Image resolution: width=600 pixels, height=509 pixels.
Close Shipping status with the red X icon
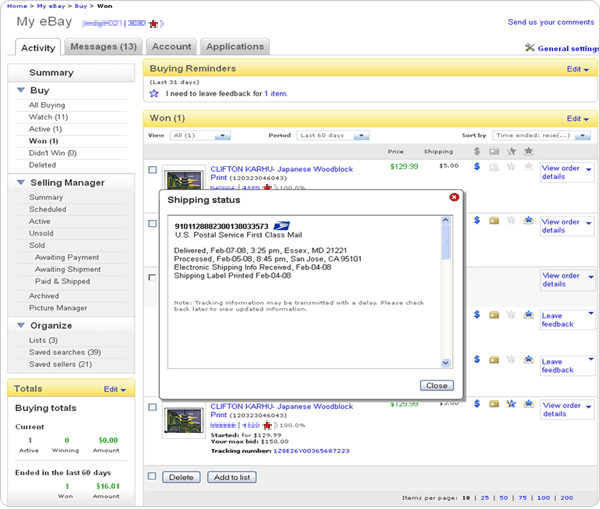[x=454, y=197]
